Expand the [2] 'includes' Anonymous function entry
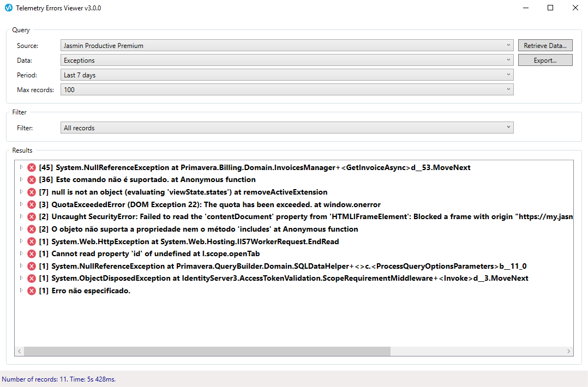 (21, 229)
